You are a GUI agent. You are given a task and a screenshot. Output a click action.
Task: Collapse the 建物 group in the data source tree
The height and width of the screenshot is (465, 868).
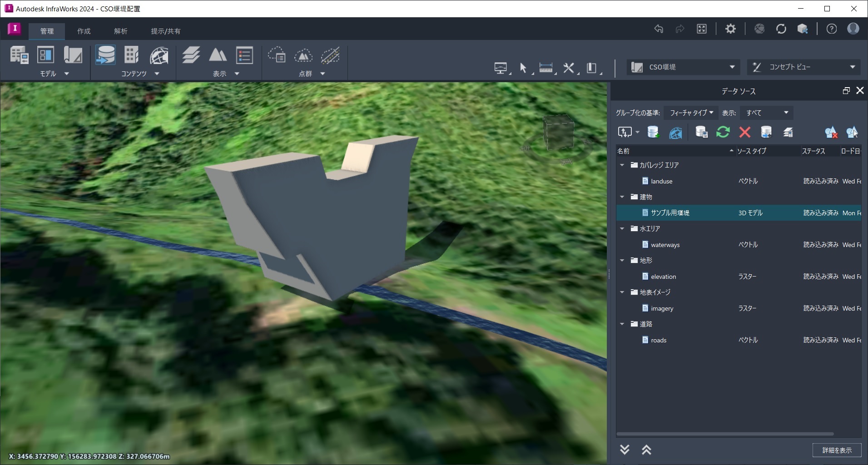[621, 197]
